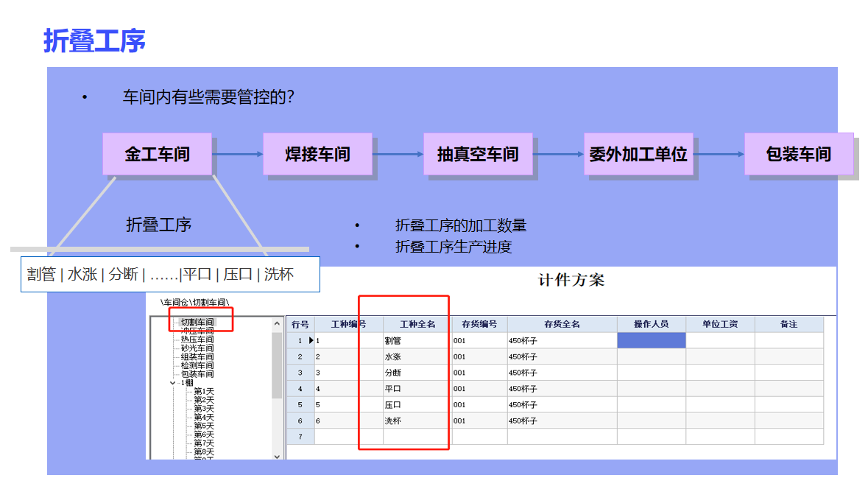Select 第6天 in the tree
This screenshot has height=489, width=868.
(204, 435)
